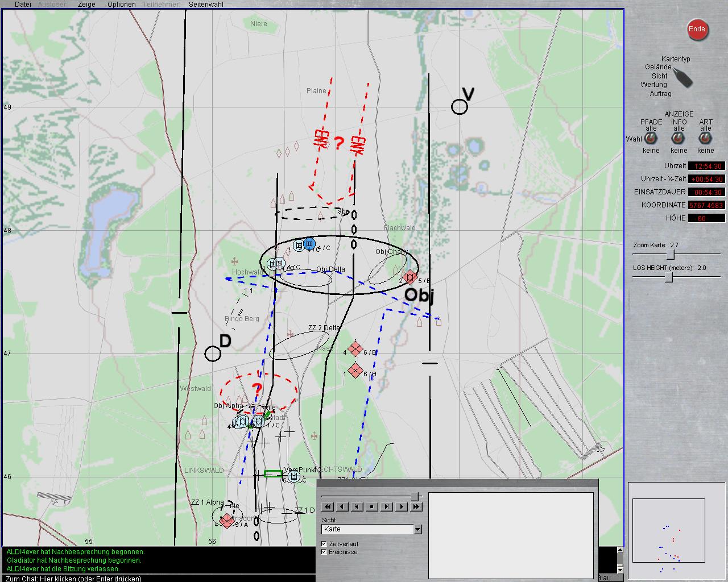Screen dimensions: 728x582
Task: Open the Zeige menu
Action: click(x=86, y=4)
